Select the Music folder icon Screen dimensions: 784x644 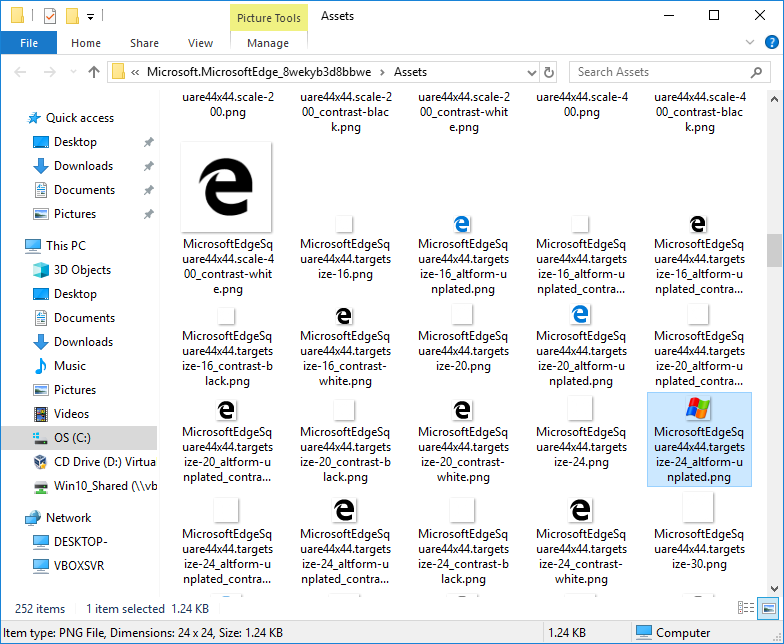pos(40,366)
